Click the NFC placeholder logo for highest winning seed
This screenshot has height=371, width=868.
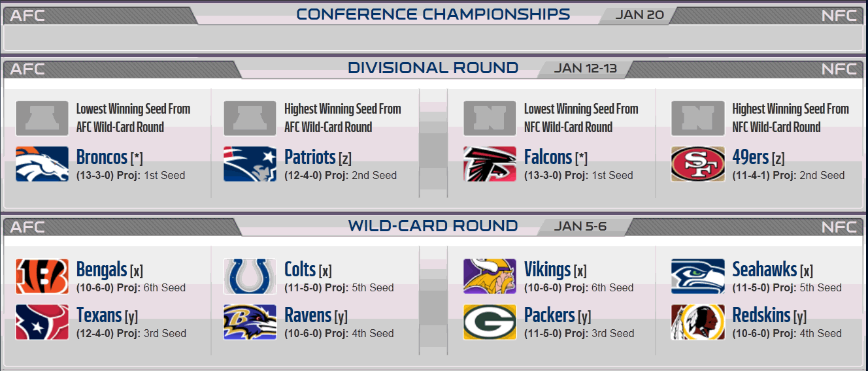click(x=697, y=118)
